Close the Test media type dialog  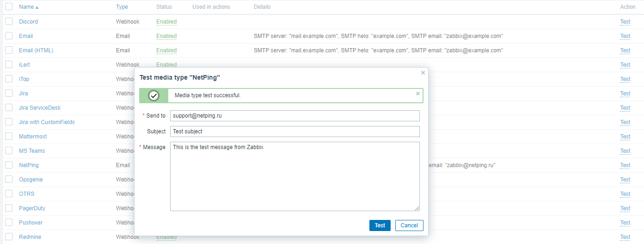coord(423,73)
